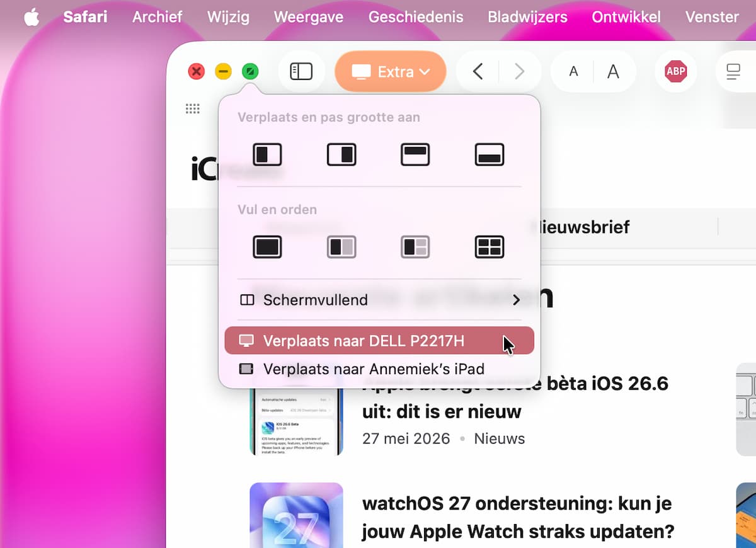Fill the screen with the window
The height and width of the screenshot is (548, 756).
pos(267,247)
